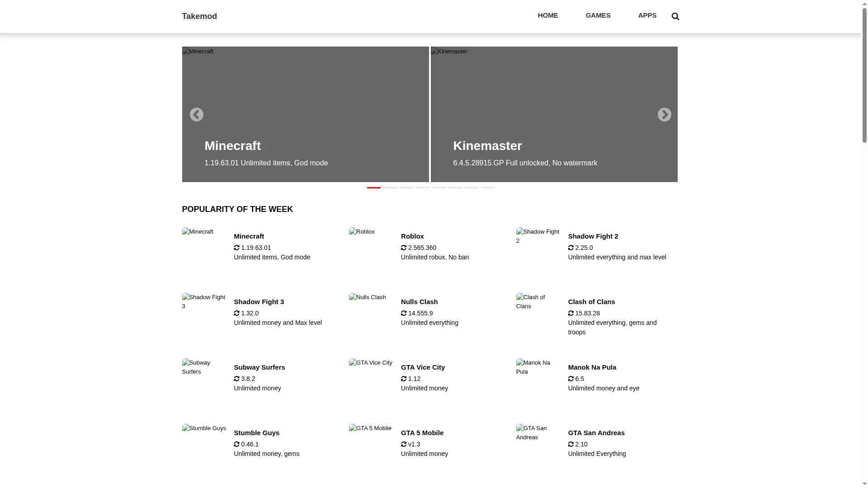Open the Shadow Fight 3 thumbnail

click(x=205, y=315)
